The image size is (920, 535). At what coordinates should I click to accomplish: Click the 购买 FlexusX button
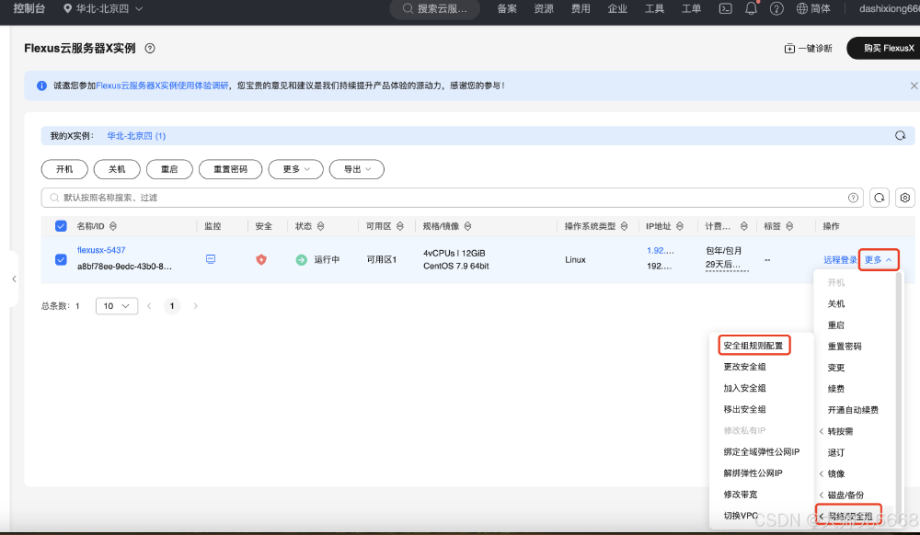(884, 48)
